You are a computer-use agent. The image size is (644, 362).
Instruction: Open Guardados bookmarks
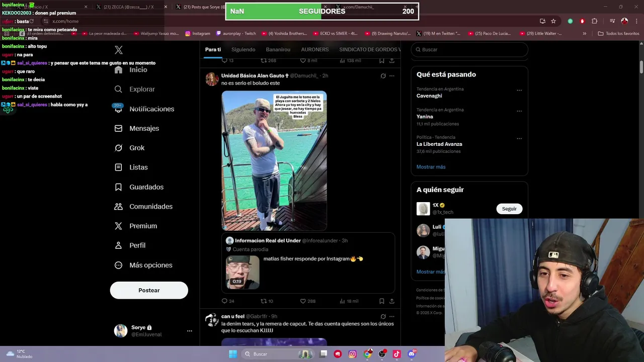pyautogui.click(x=139, y=187)
